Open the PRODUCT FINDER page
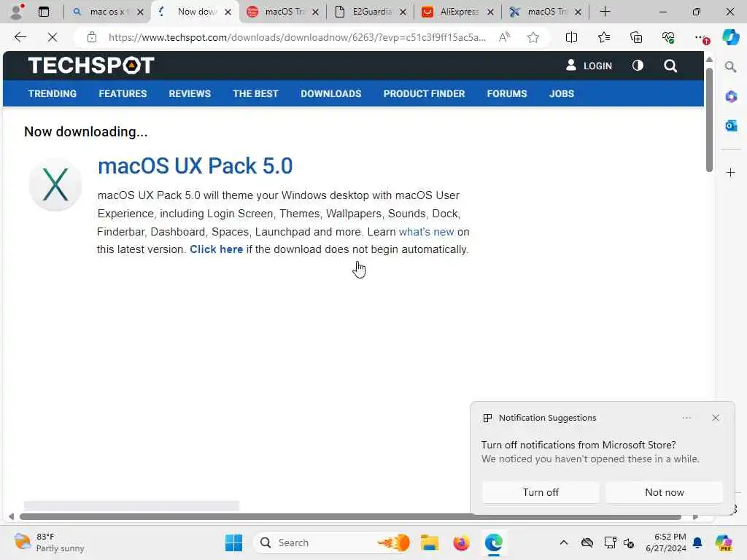The image size is (747, 560). (424, 93)
